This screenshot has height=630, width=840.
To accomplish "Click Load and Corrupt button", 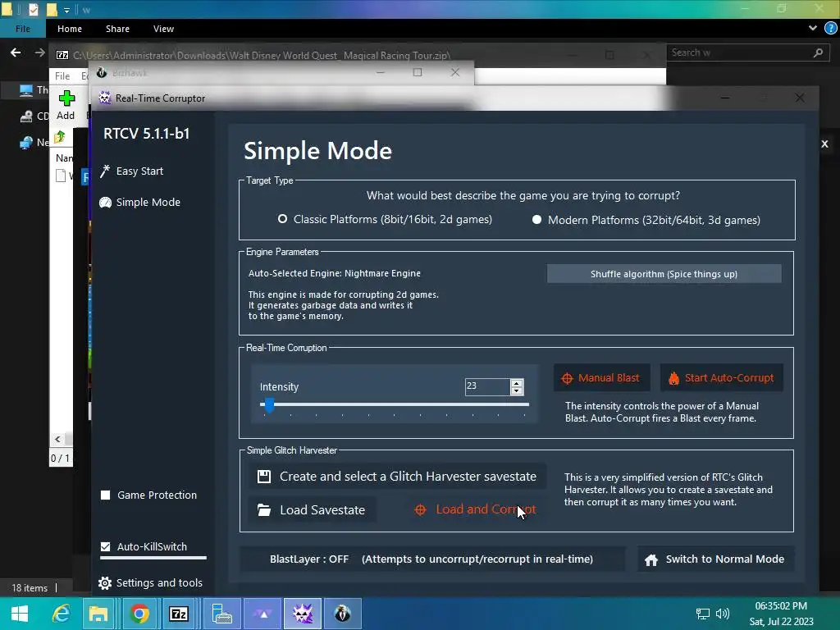I will [x=475, y=509].
